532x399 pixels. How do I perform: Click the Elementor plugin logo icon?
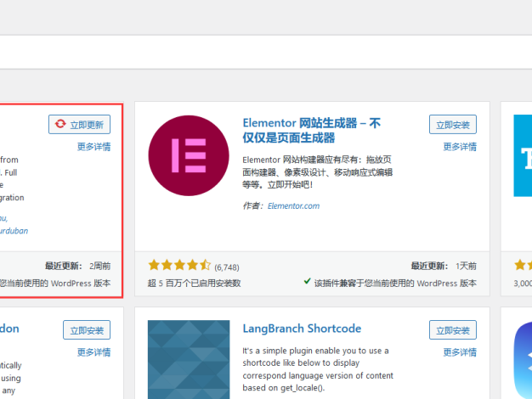tap(189, 156)
